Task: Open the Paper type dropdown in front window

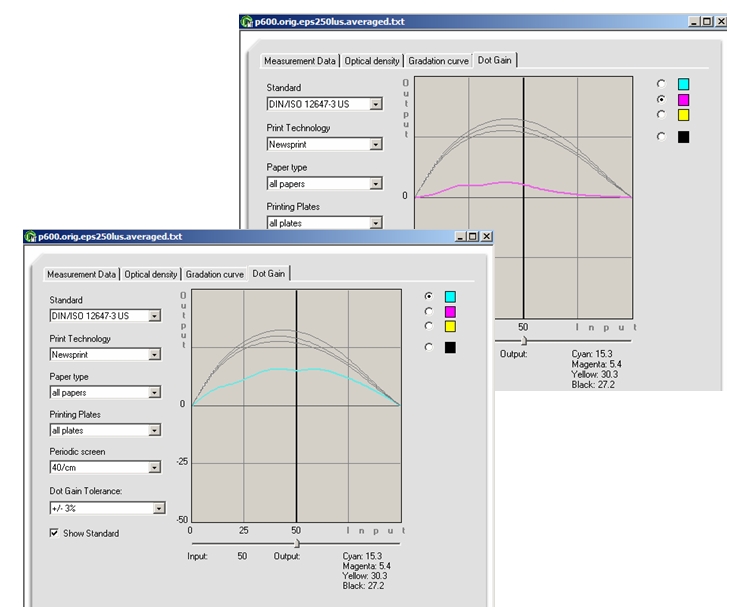Action: (x=105, y=393)
